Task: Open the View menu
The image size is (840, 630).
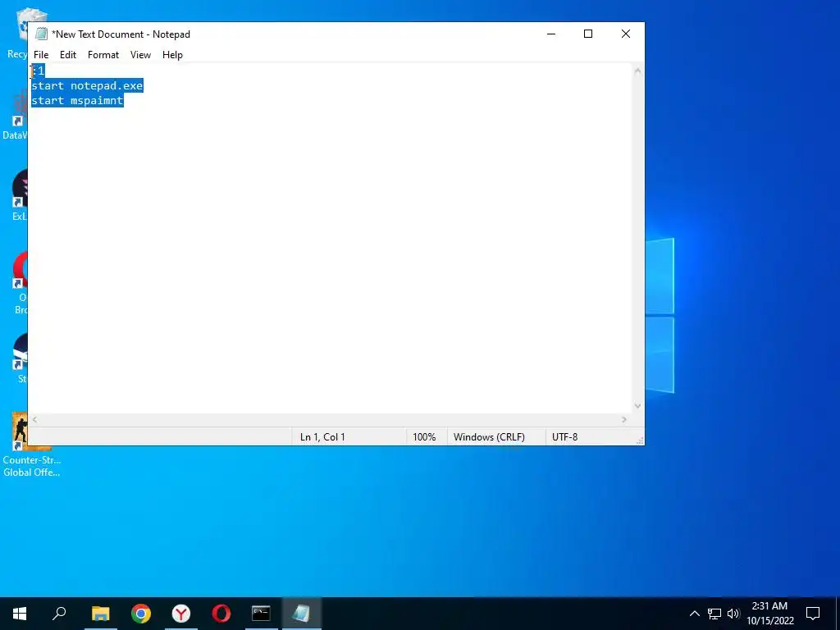Action: (140, 55)
